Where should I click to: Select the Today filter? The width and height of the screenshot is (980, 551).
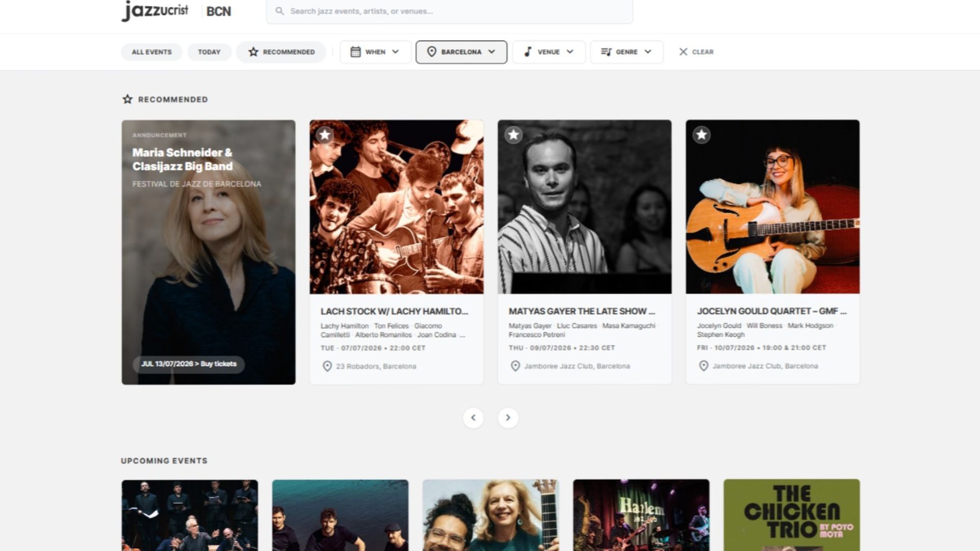click(209, 52)
